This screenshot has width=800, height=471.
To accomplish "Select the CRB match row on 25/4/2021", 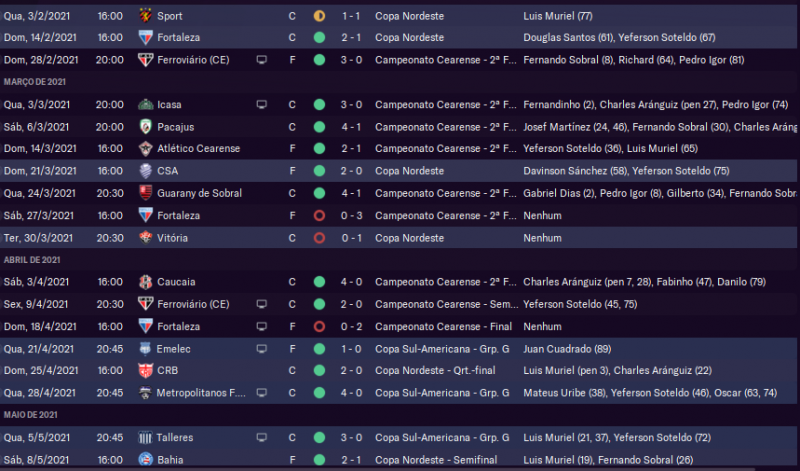I will (x=400, y=371).
